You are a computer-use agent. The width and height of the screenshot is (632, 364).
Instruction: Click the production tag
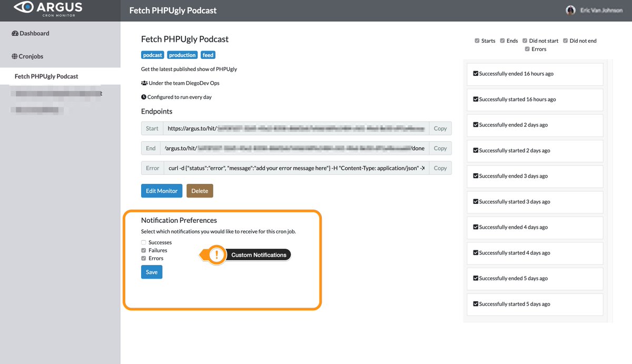[182, 55]
